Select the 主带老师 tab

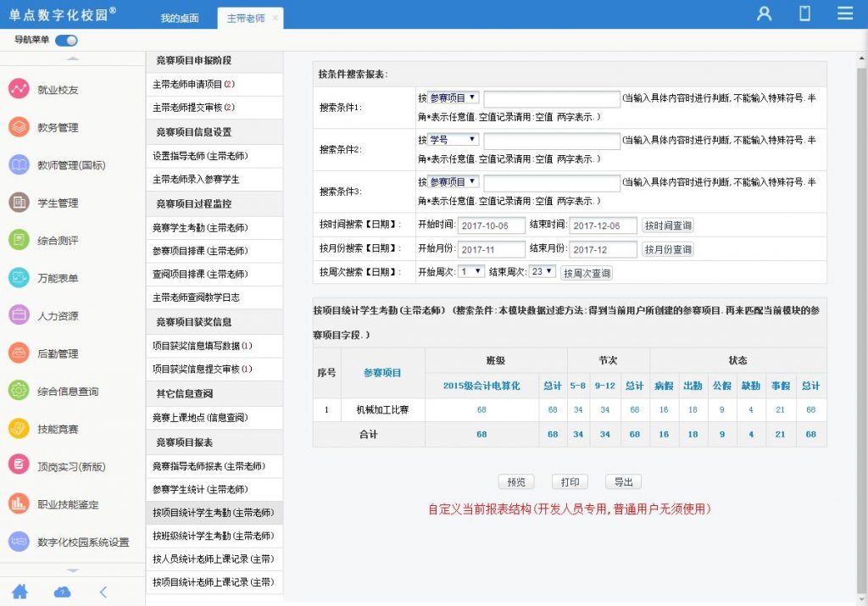click(246, 19)
